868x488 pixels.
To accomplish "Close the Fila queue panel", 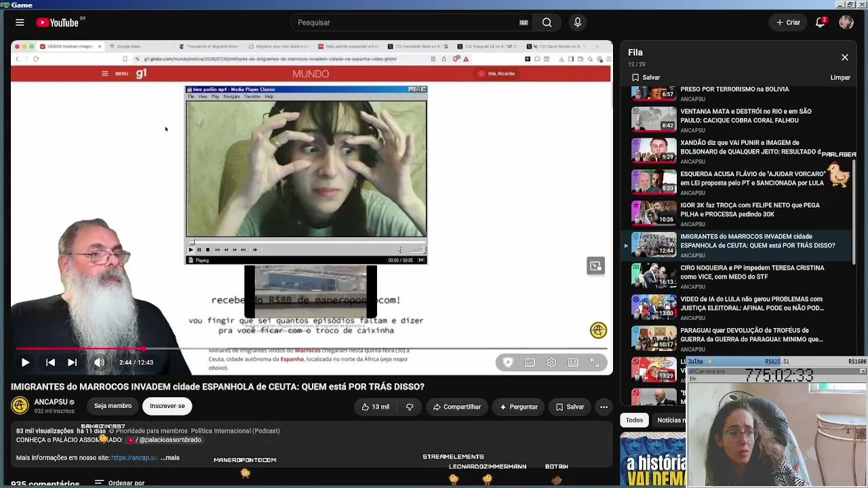I will coord(844,58).
